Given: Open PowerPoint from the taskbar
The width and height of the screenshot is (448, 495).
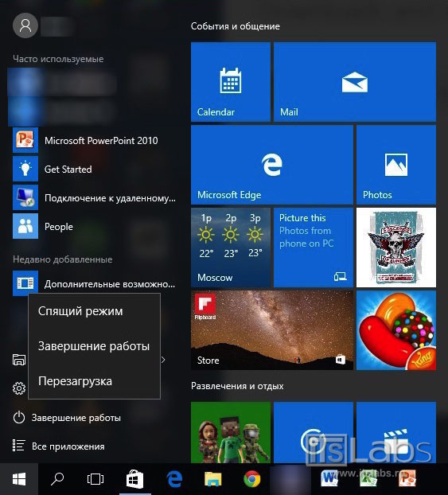Looking at the screenshot, I should pyautogui.click(x=407, y=479).
